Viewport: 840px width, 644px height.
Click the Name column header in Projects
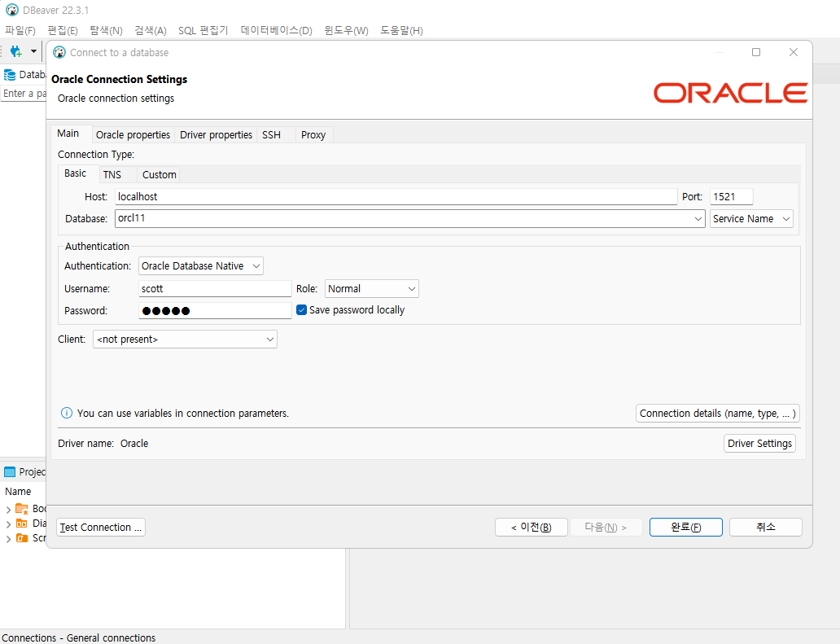(x=18, y=491)
